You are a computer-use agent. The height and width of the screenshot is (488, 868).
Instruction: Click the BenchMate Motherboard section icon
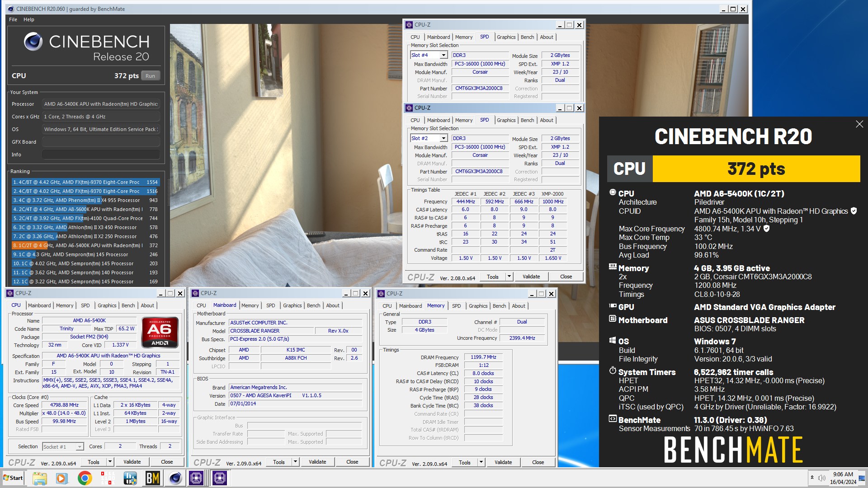pos(613,319)
